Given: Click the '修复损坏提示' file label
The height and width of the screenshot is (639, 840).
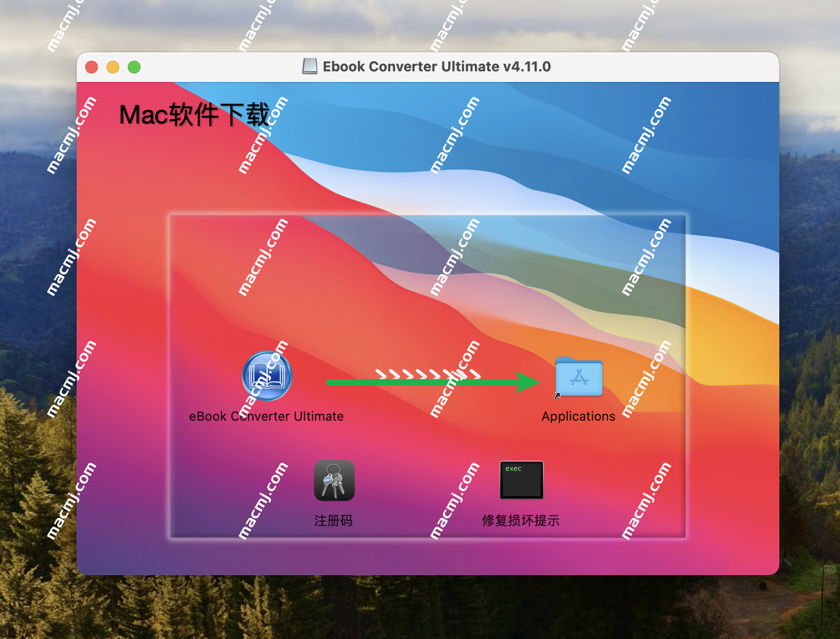Looking at the screenshot, I should click(x=521, y=520).
